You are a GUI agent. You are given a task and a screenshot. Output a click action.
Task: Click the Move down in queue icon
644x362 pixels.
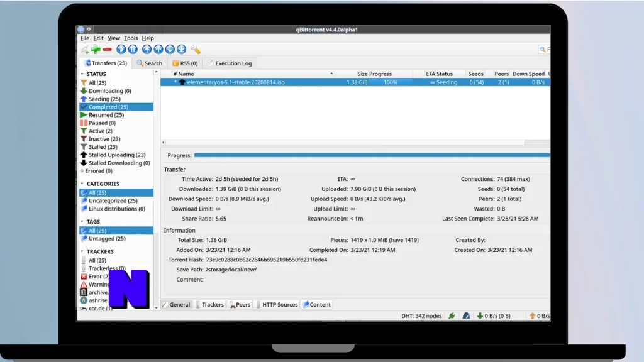[x=170, y=49]
